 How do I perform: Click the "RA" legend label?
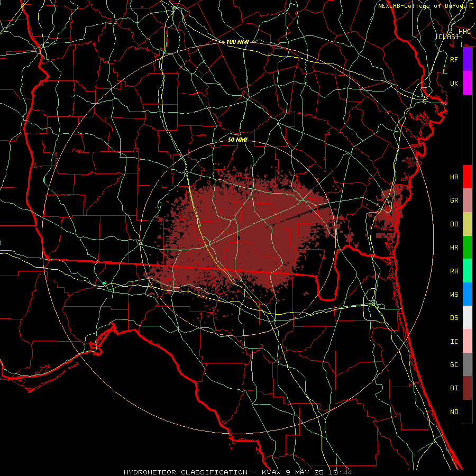pos(454,271)
